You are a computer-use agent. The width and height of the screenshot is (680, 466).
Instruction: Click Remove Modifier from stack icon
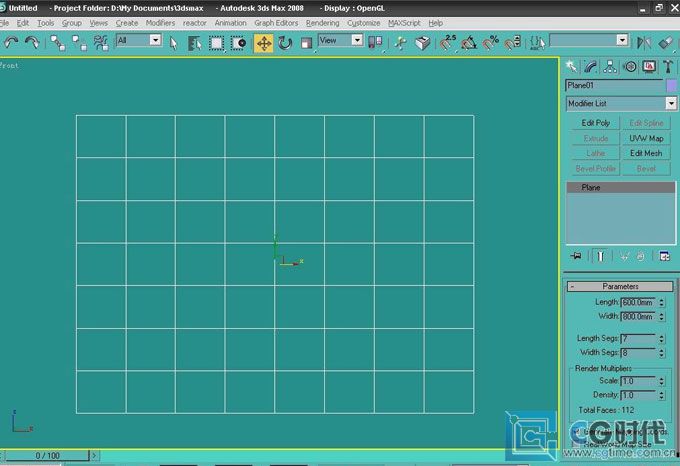(641, 256)
